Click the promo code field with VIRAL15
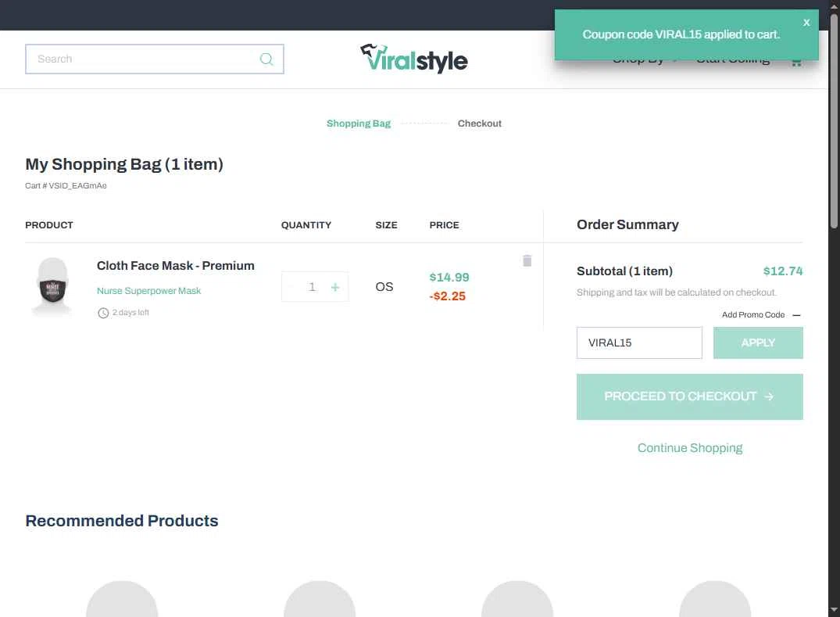 click(x=639, y=343)
